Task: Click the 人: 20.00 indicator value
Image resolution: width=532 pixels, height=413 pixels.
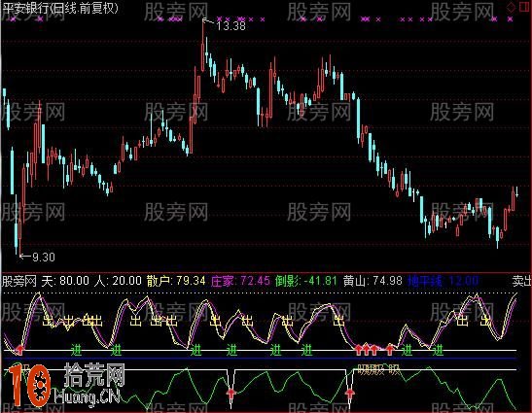Action: pos(118,281)
